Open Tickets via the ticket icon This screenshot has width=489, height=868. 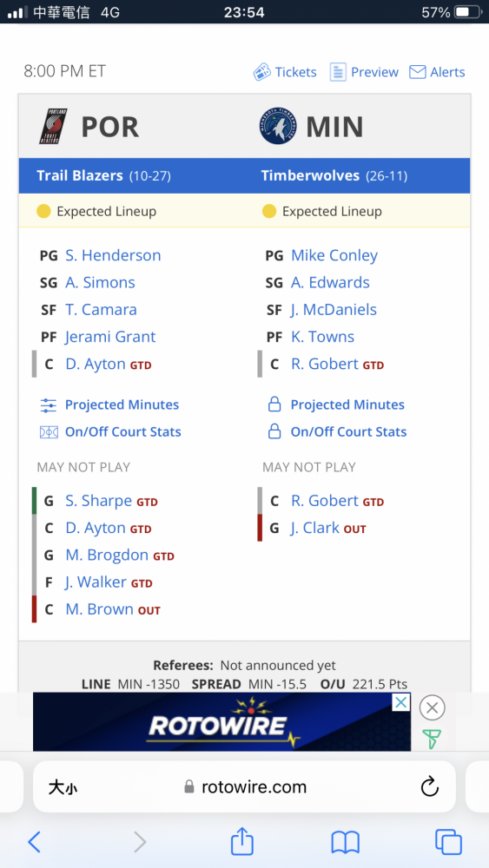[262, 72]
